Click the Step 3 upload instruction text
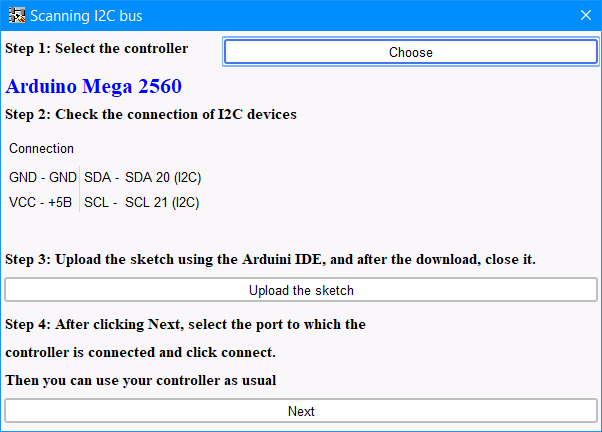This screenshot has width=602, height=432. tap(270, 260)
